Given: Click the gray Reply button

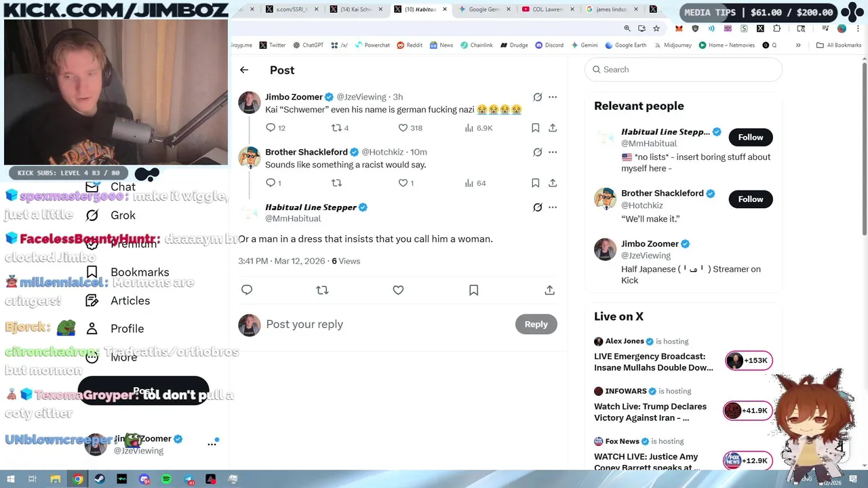Looking at the screenshot, I should point(536,324).
